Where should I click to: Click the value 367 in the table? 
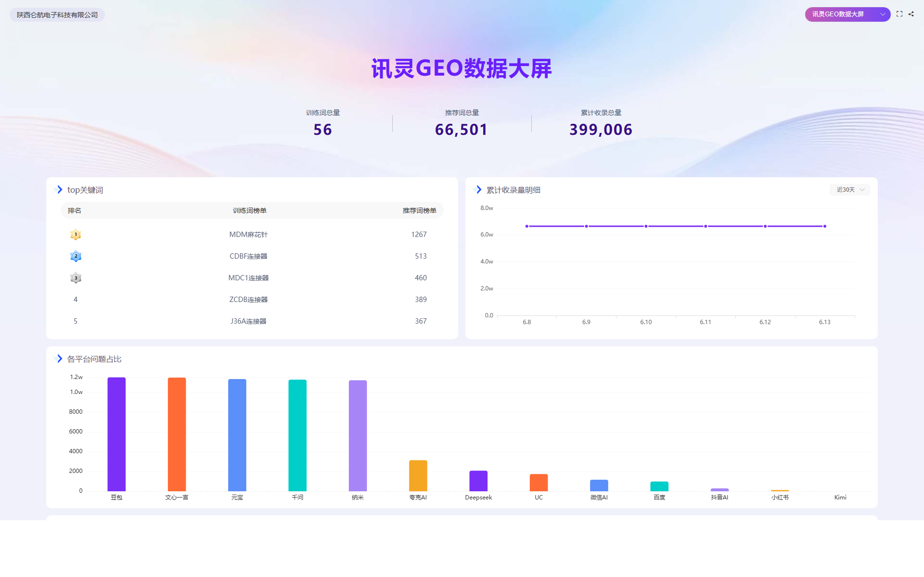pos(421,321)
